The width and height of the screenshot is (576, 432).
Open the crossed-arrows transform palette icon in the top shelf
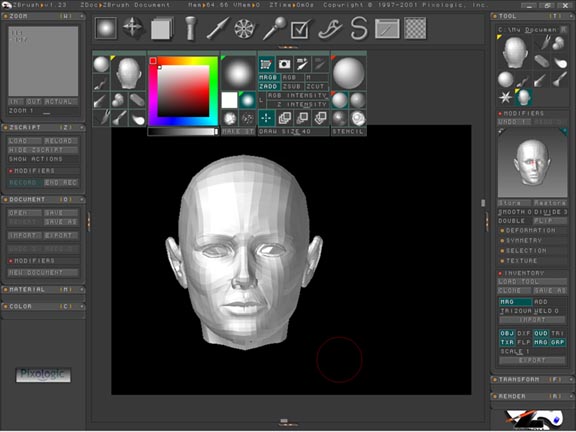133,28
